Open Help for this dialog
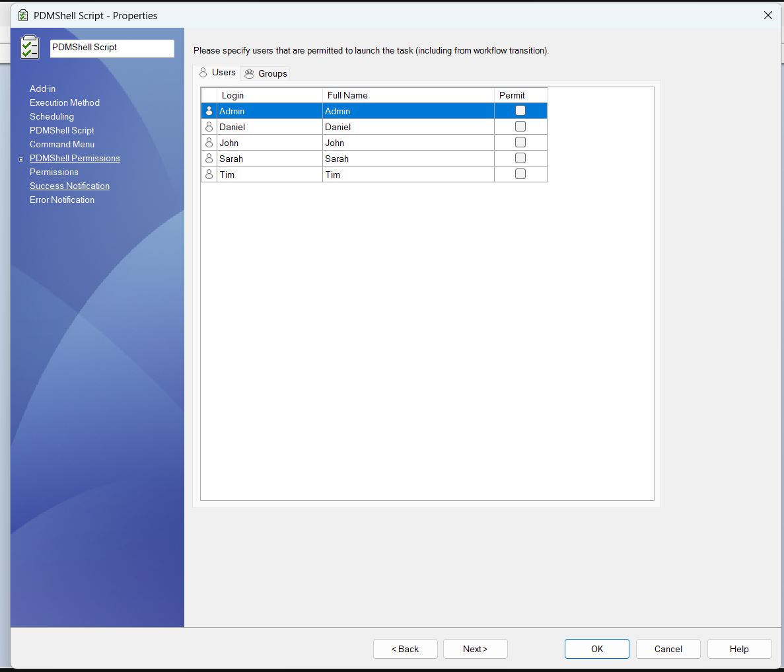 click(x=739, y=649)
